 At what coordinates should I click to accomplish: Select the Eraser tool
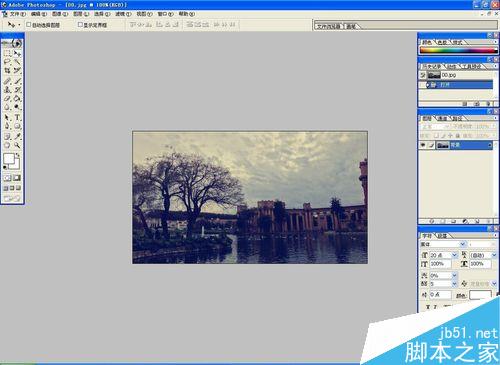tap(7, 99)
